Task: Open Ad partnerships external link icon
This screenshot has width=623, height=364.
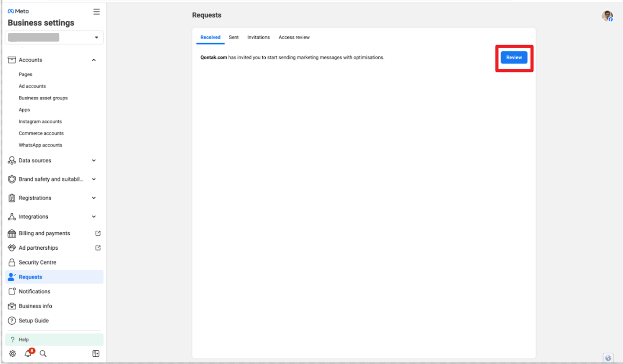Action: point(98,248)
